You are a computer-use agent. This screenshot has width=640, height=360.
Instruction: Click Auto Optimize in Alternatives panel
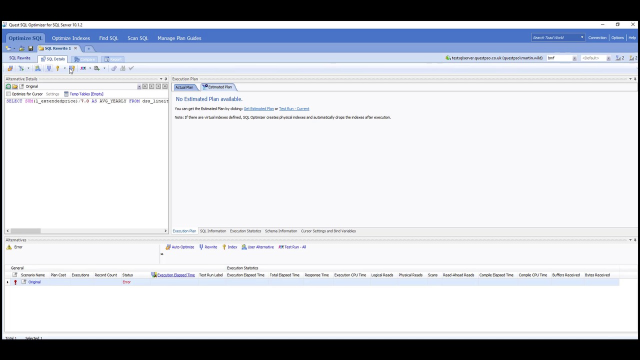click(180, 247)
